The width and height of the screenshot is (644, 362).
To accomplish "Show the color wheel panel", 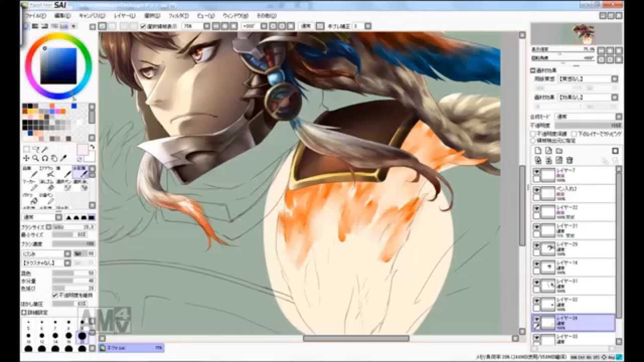I will click(x=26, y=26).
